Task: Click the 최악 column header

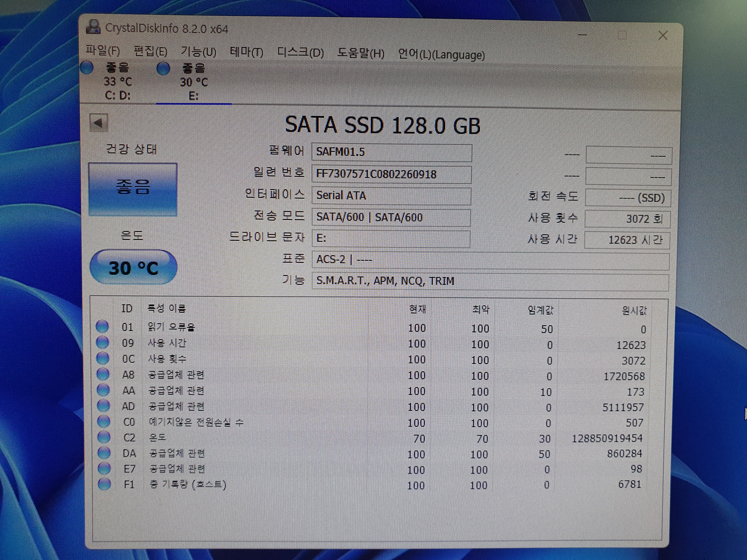Action: [x=481, y=309]
